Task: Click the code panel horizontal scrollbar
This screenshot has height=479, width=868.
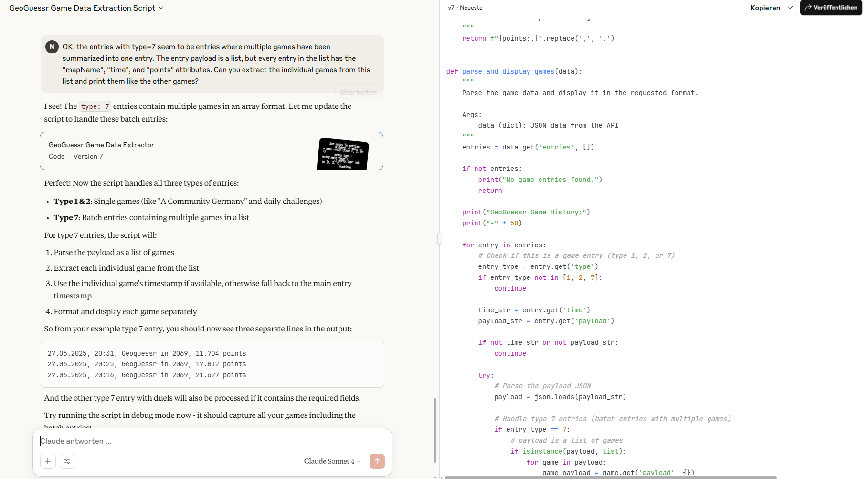Action: coord(611,477)
